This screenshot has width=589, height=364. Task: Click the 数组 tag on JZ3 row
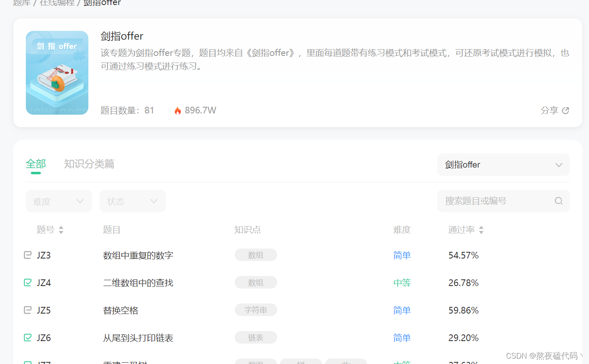256,255
